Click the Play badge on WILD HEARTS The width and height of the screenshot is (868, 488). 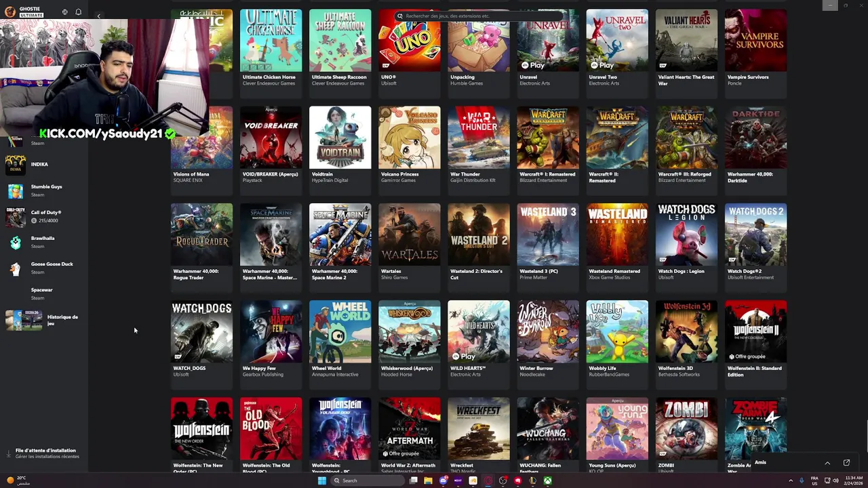point(464,357)
